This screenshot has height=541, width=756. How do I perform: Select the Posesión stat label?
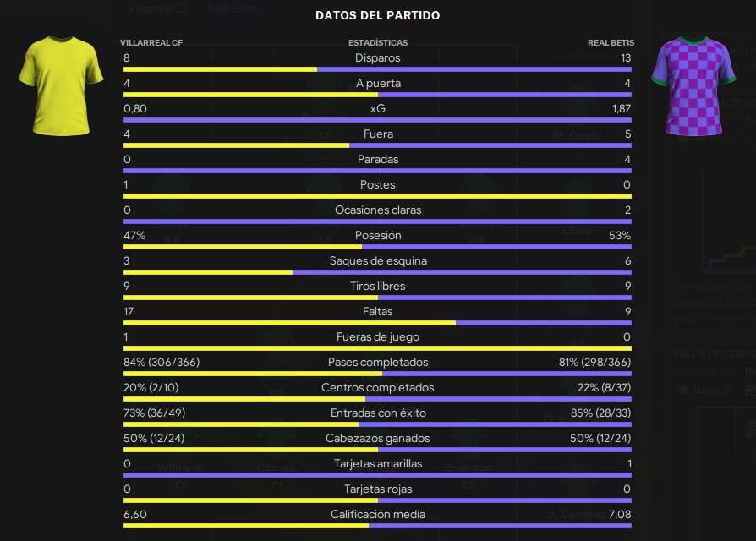pos(378,235)
